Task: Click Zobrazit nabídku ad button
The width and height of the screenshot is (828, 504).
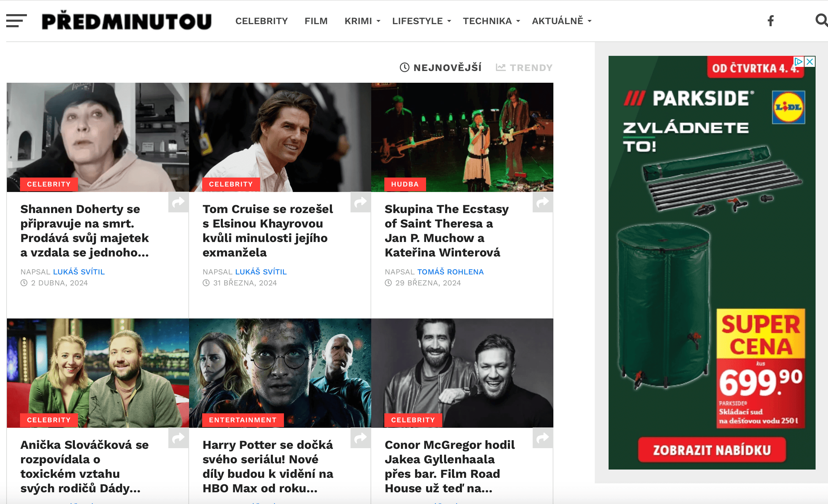Action: pos(712,450)
